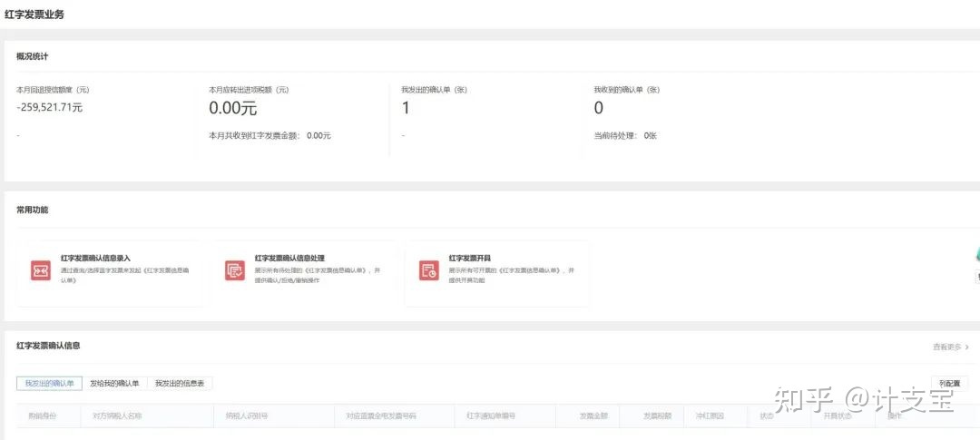This screenshot has width=980, height=440.
Task: Switch to the 我发出的信息表 tab
Action: tap(180, 383)
